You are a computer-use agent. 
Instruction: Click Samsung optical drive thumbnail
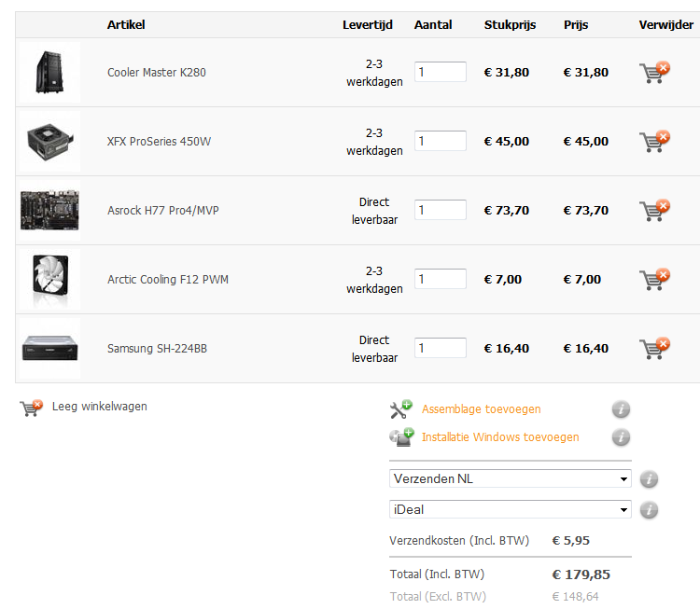(x=50, y=349)
